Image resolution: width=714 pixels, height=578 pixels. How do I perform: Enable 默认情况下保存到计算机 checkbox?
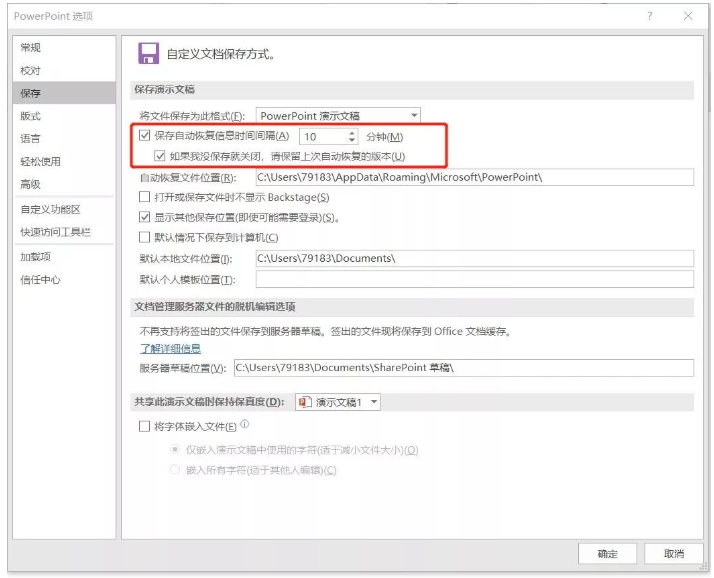(144, 237)
